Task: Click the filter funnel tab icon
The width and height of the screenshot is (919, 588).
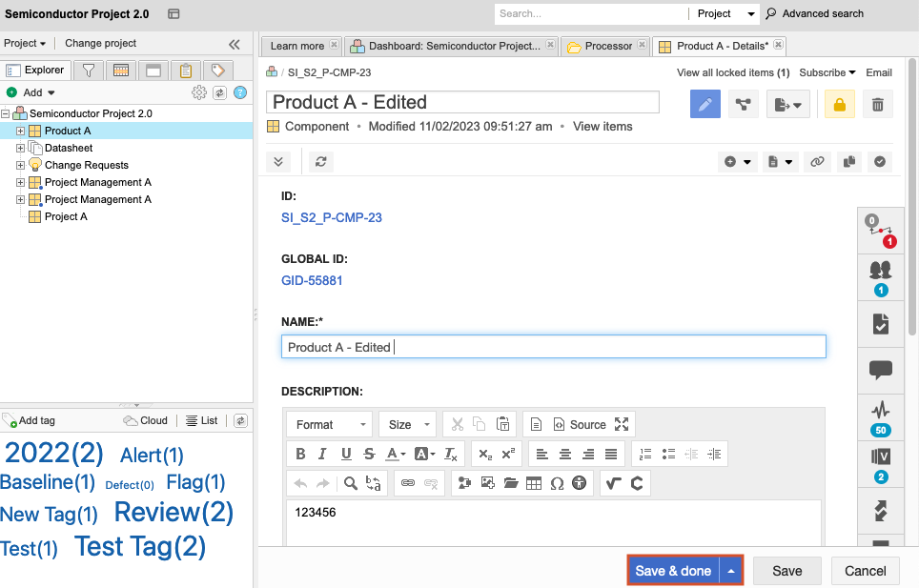Action: tap(89, 71)
